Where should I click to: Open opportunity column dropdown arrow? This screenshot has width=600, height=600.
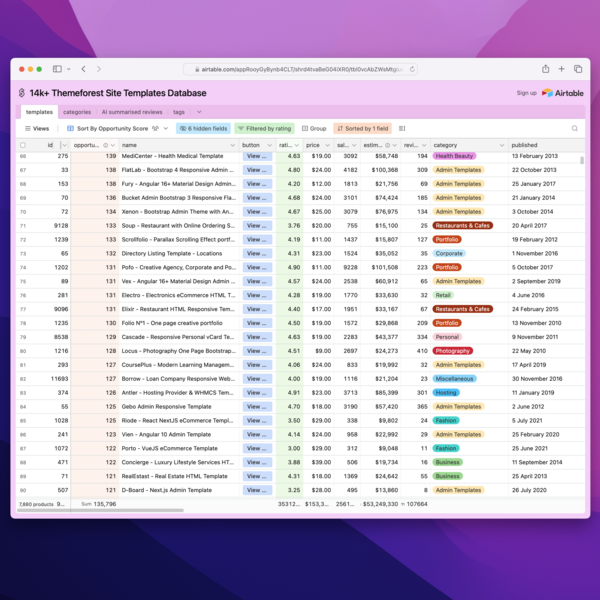pos(113,145)
